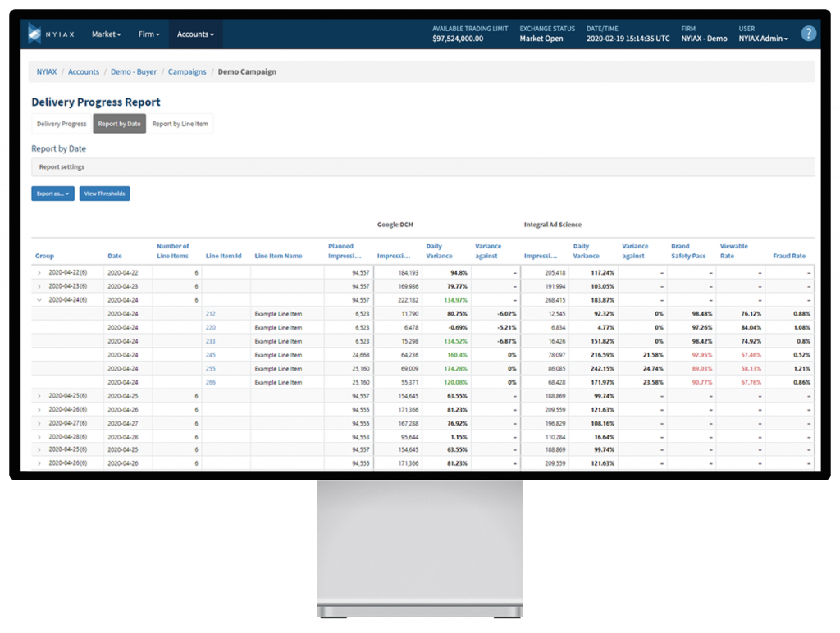Sort by Fraud Rate column header

coord(789,256)
